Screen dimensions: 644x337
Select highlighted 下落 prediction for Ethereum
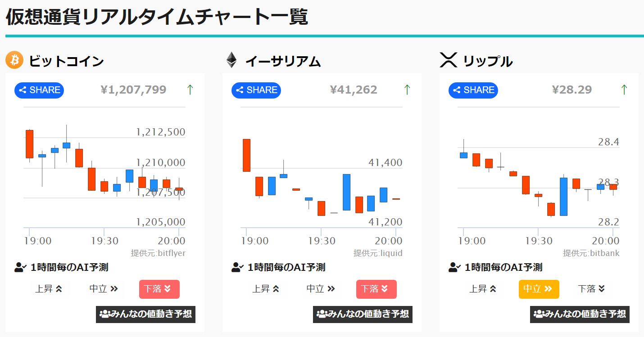pyautogui.click(x=376, y=289)
